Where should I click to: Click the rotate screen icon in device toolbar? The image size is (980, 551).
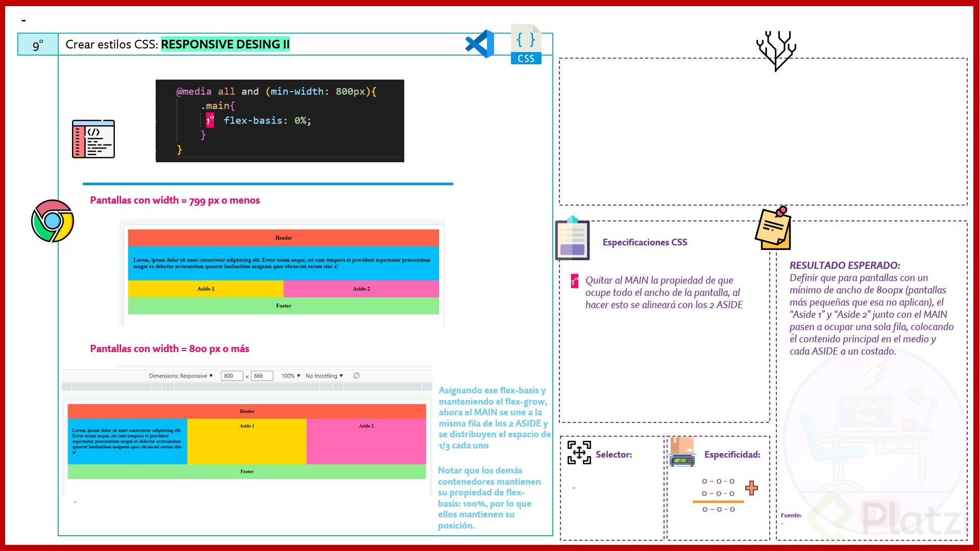356,376
